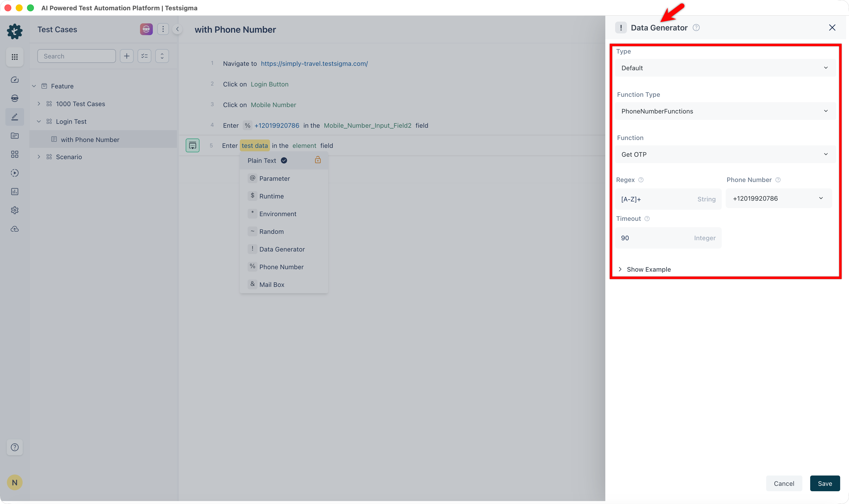Open the Phone Number dropdown +12019920786
849x504 pixels.
click(x=779, y=198)
